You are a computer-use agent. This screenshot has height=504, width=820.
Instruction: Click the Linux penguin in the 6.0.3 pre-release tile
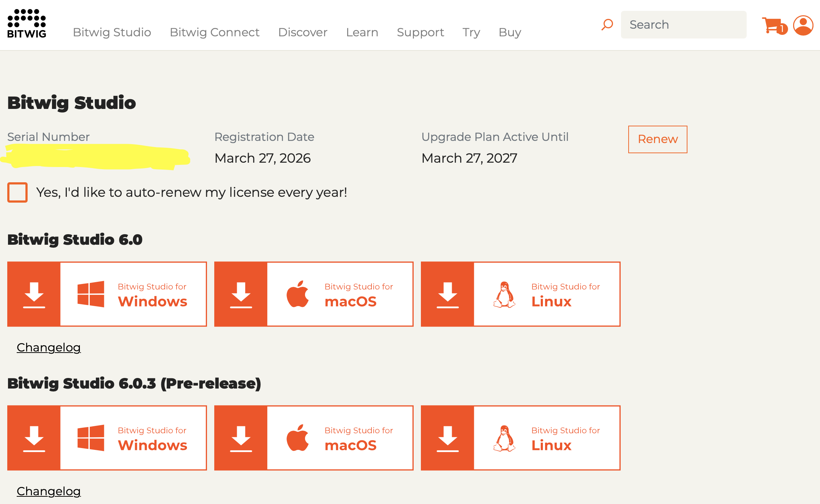click(504, 438)
